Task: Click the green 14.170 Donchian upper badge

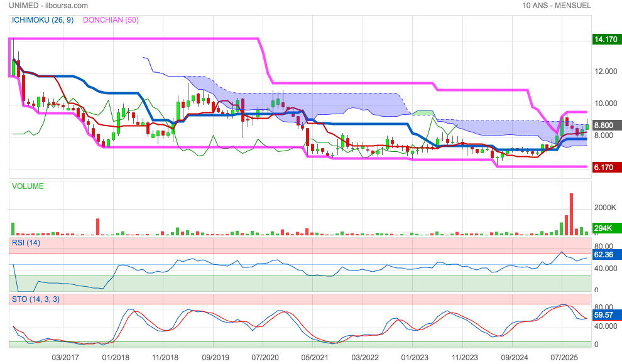Action: (606, 40)
